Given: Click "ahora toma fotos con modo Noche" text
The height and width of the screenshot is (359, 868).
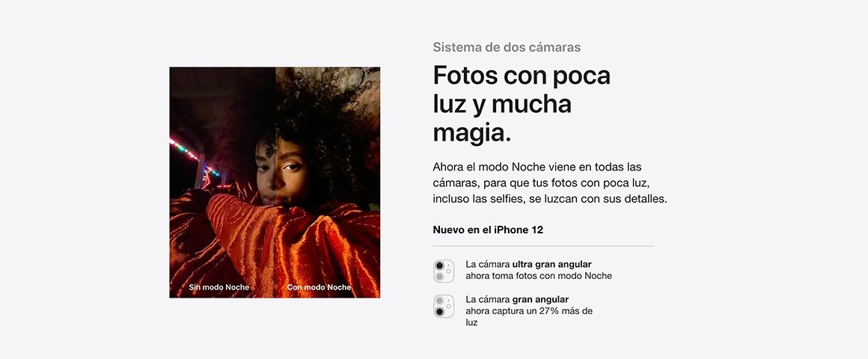Looking at the screenshot, I should 539,275.
